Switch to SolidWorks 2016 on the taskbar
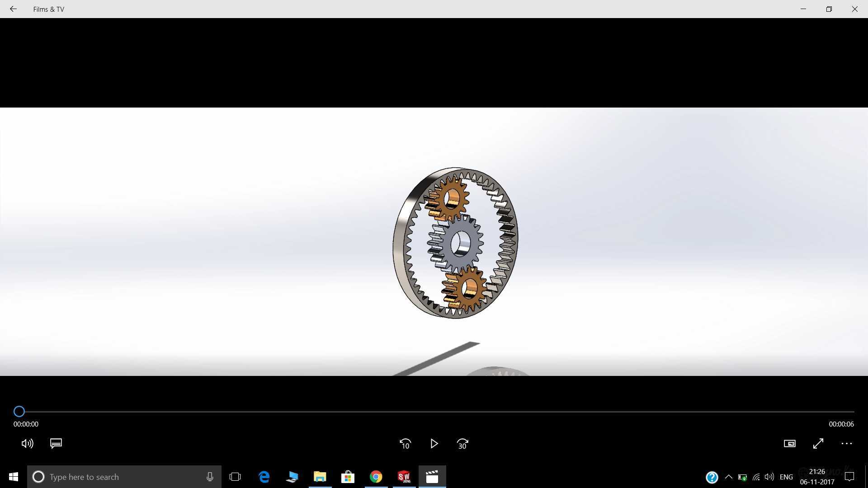 pos(404,477)
